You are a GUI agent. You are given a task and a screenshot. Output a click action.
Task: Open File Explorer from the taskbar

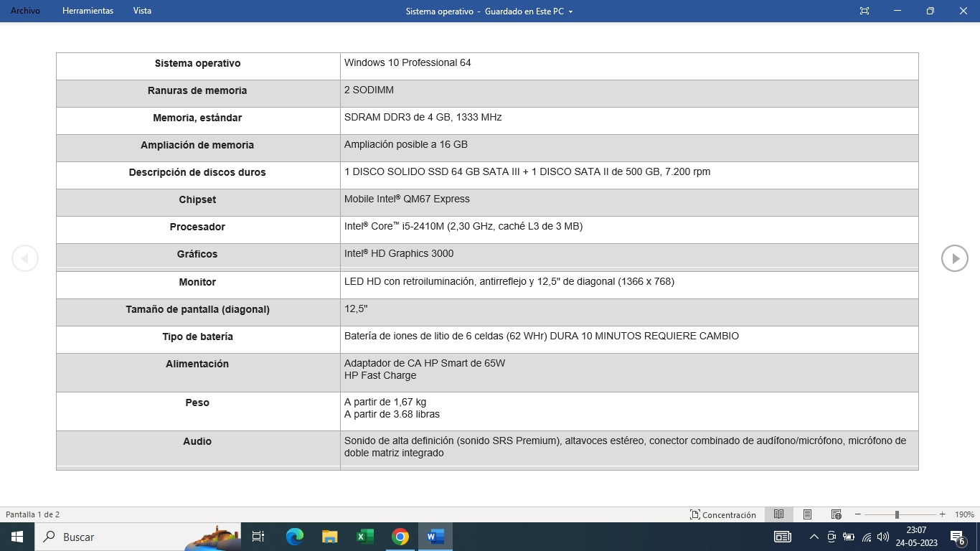point(329,537)
